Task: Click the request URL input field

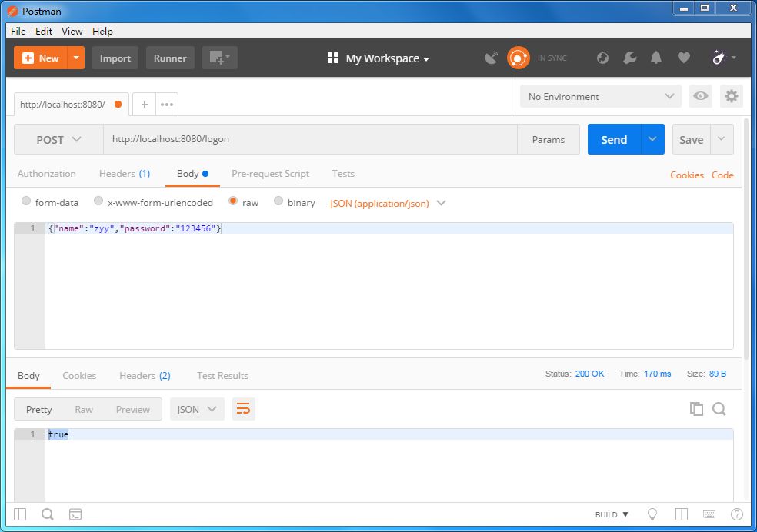Action: (310, 139)
